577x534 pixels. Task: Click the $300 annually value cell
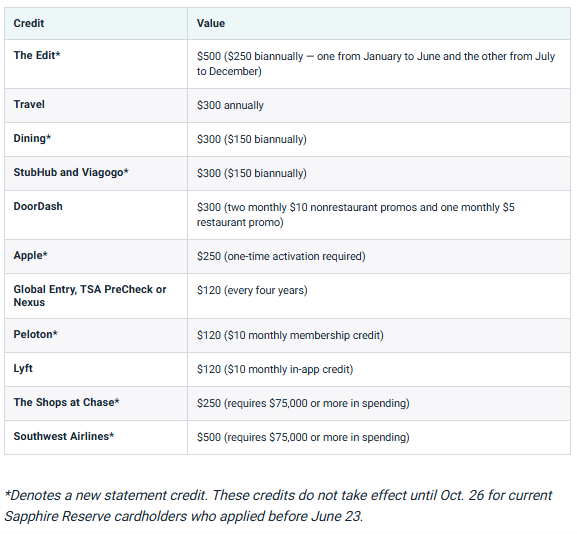tap(230, 105)
